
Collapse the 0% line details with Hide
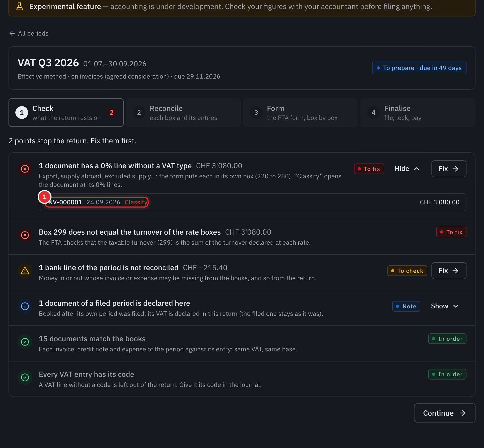click(x=407, y=169)
